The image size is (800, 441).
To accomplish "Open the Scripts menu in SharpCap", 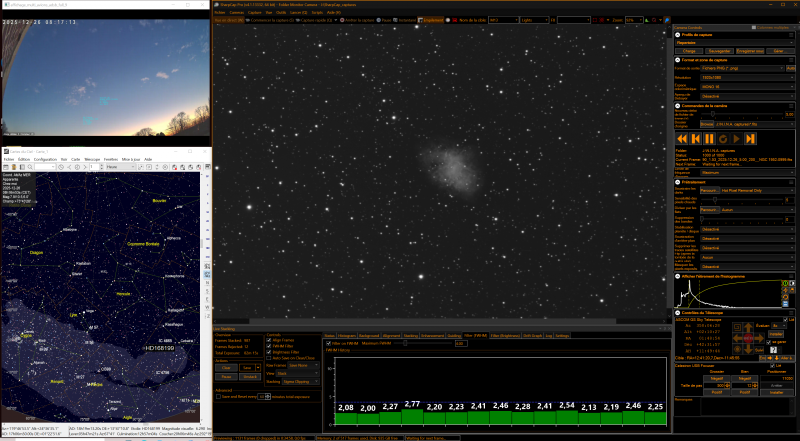I will (x=317, y=12).
